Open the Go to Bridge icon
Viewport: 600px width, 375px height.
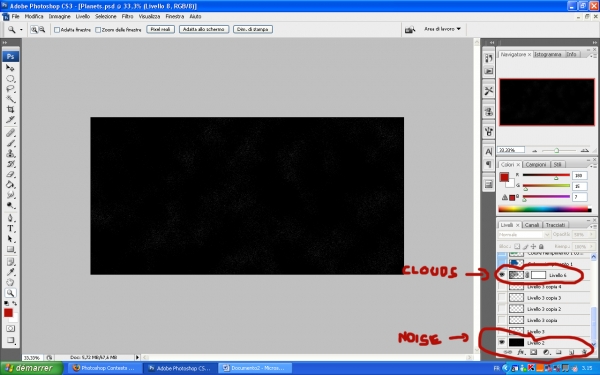coord(410,29)
